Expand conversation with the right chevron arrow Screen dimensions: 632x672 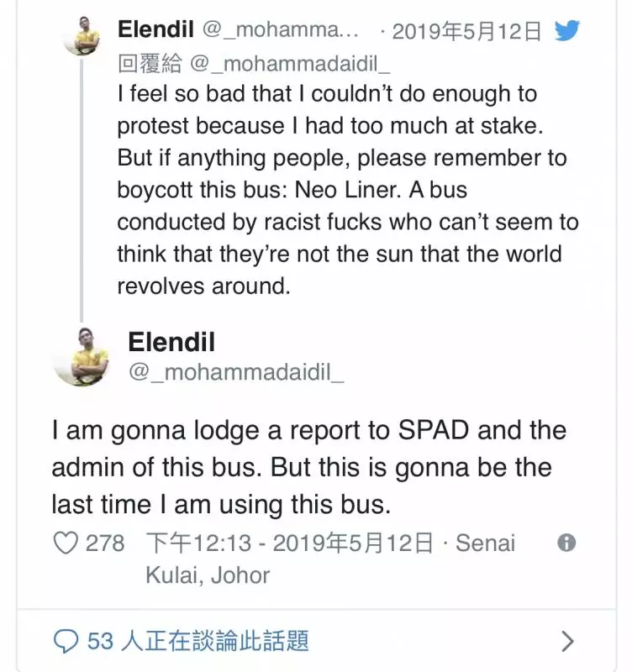click(x=567, y=642)
